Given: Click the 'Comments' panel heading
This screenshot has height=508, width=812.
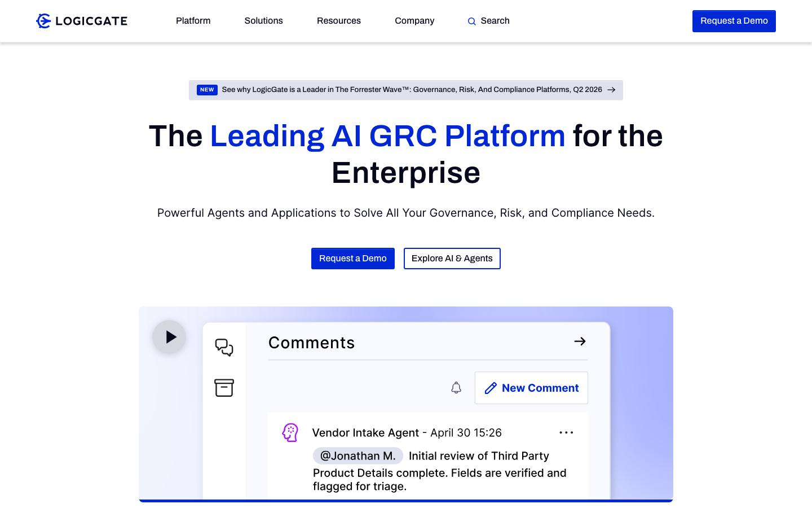Looking at the screenshot, I should click(311, 343).
